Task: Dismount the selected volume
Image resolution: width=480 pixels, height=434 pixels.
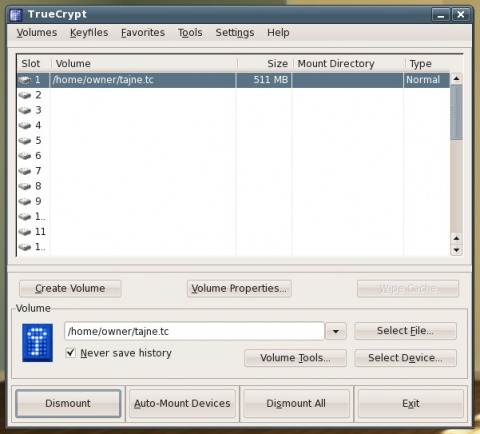Action: pos(68,403)
